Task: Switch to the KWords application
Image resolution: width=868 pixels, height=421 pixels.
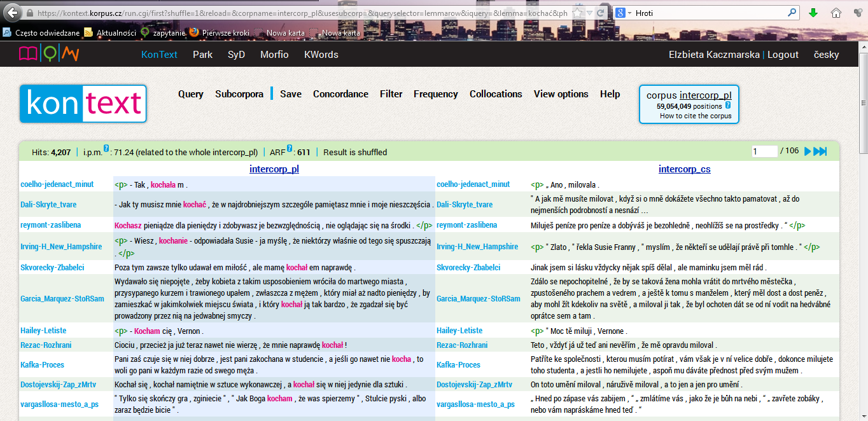Action: (321, 55)
